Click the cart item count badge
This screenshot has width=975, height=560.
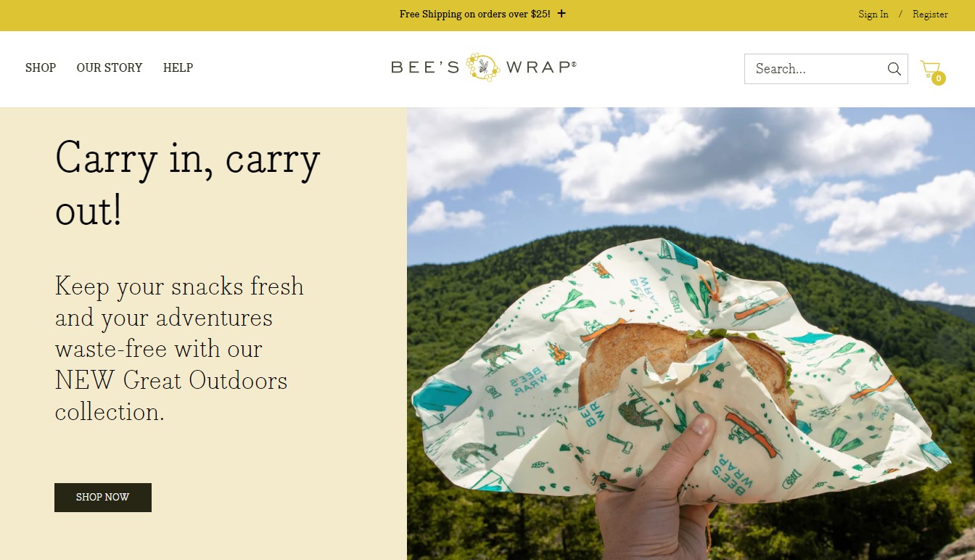pos(939,78)
